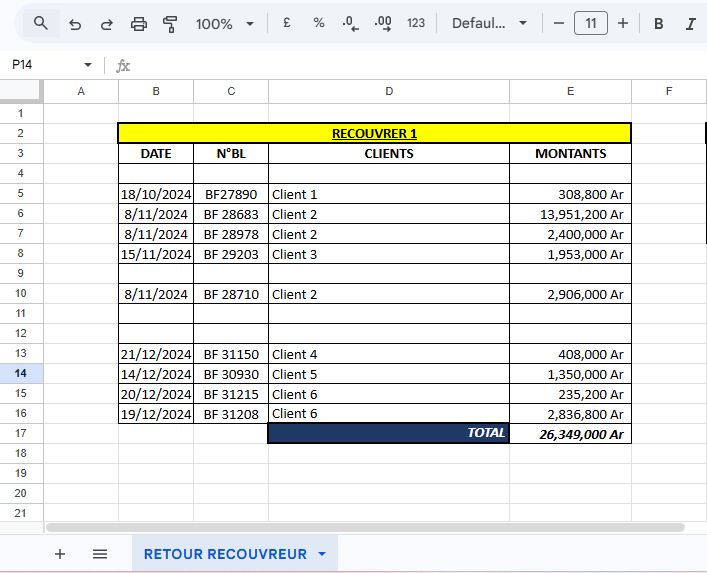Increase decimal places
Image resolution: width=707 pixels, height=573 pixels.
pos(382,23)
